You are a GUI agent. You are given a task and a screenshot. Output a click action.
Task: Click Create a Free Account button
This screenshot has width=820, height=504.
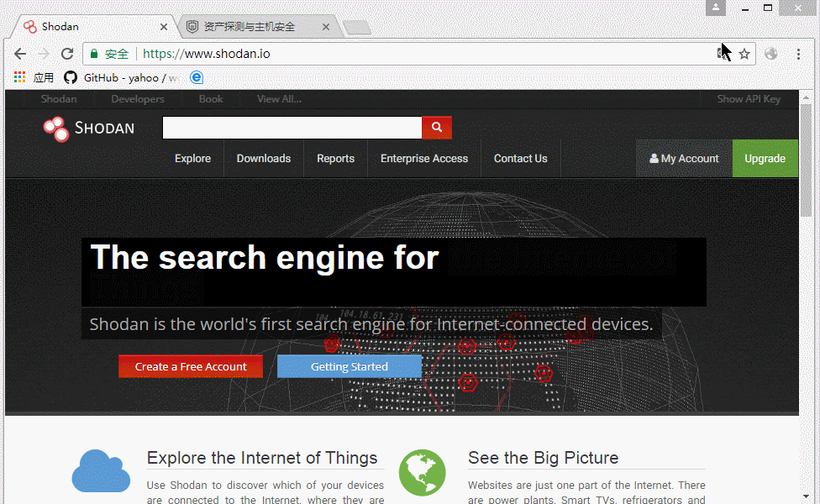[191, 366]
